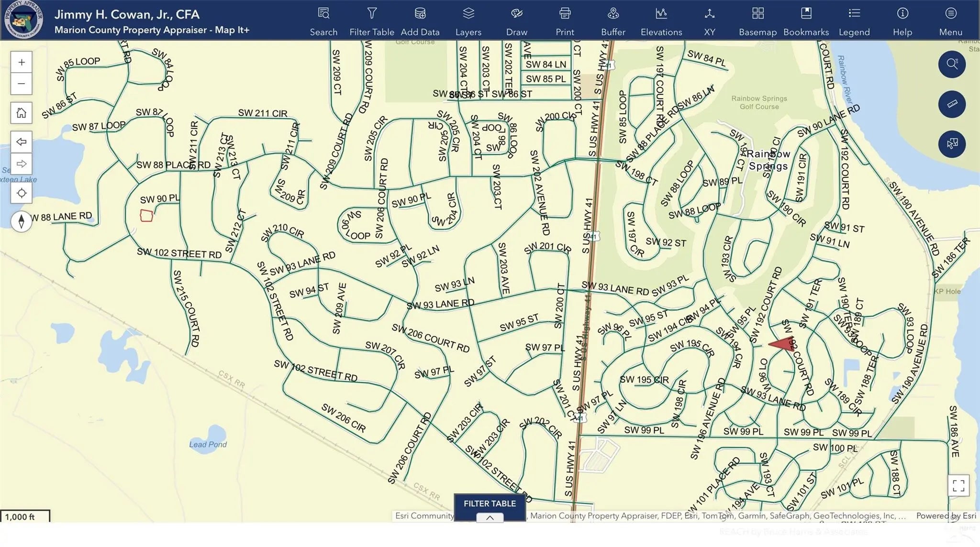Toggle fullscreen map view
This screenshot has width=980, height=547.
click(x=958, y=485)
